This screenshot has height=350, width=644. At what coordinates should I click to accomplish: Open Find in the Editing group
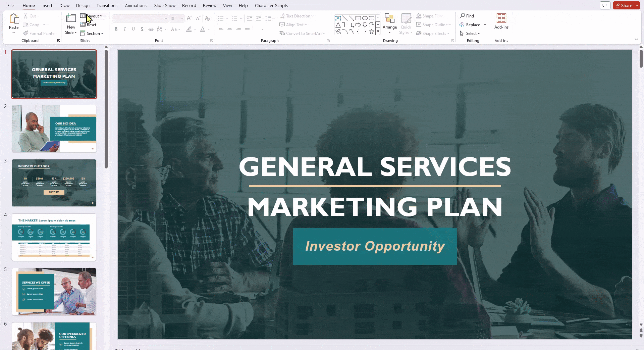[468, 16]
